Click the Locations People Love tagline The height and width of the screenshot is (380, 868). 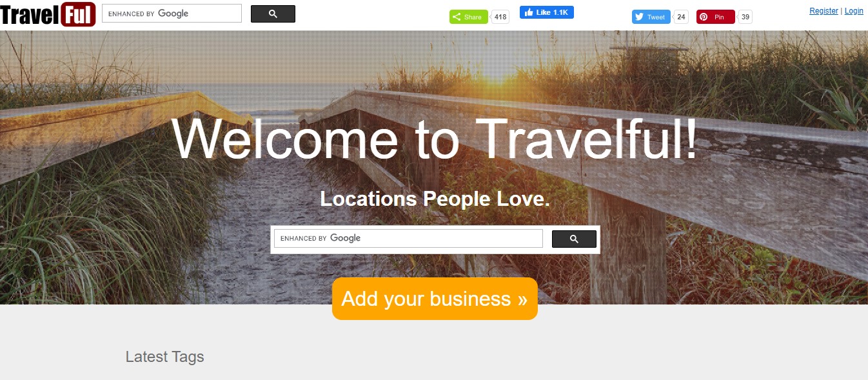point(435,199)
